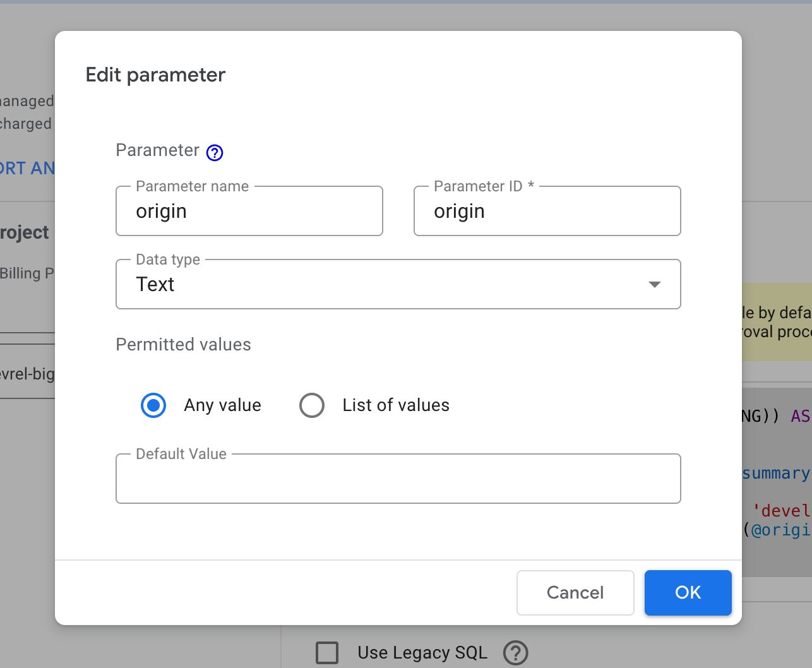Viewport: 812px width, 668px height.
Task: Select the Any value radio button
Action: (153, 405)
